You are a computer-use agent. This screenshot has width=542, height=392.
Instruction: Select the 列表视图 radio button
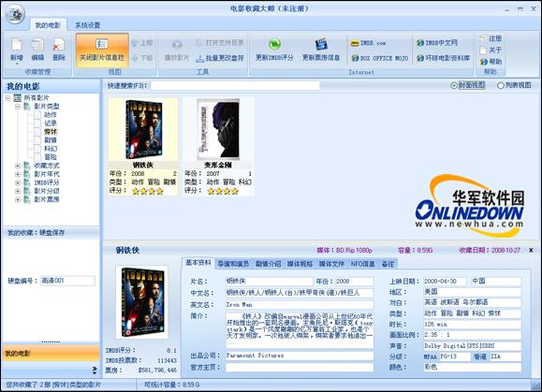(500, 85)
